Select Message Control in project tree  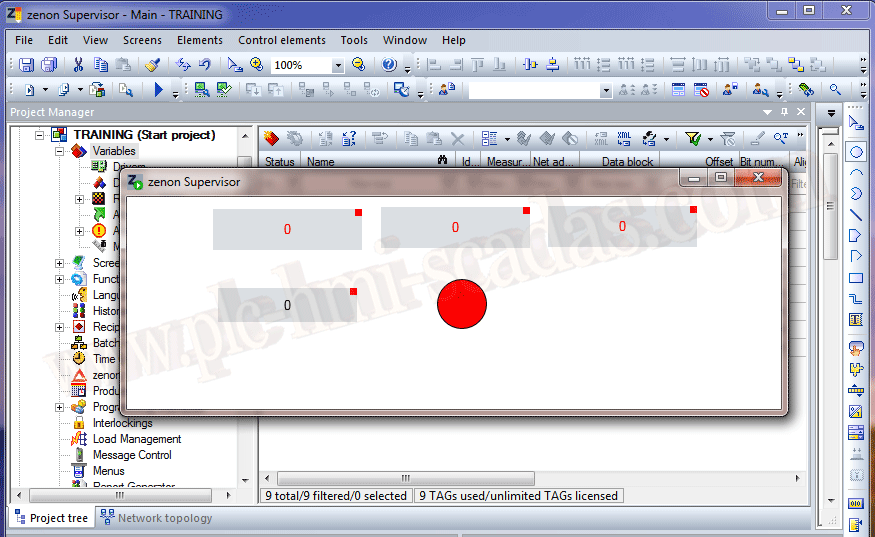point(132,455)
